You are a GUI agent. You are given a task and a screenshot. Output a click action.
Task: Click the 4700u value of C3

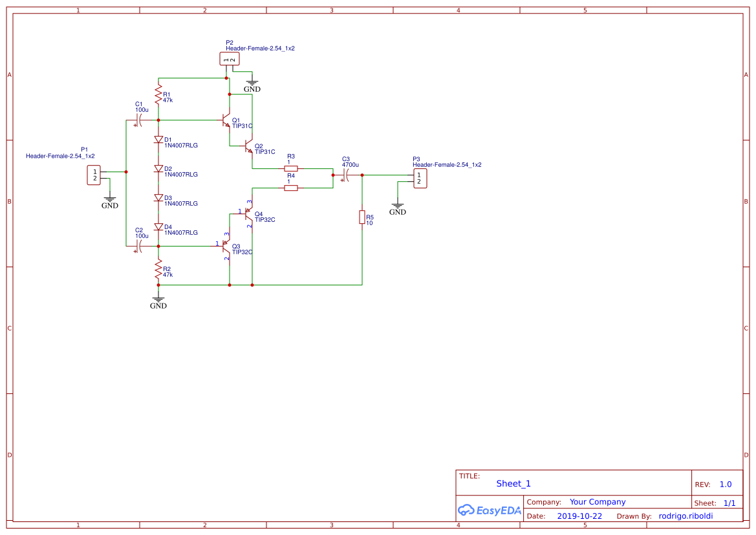351,164
